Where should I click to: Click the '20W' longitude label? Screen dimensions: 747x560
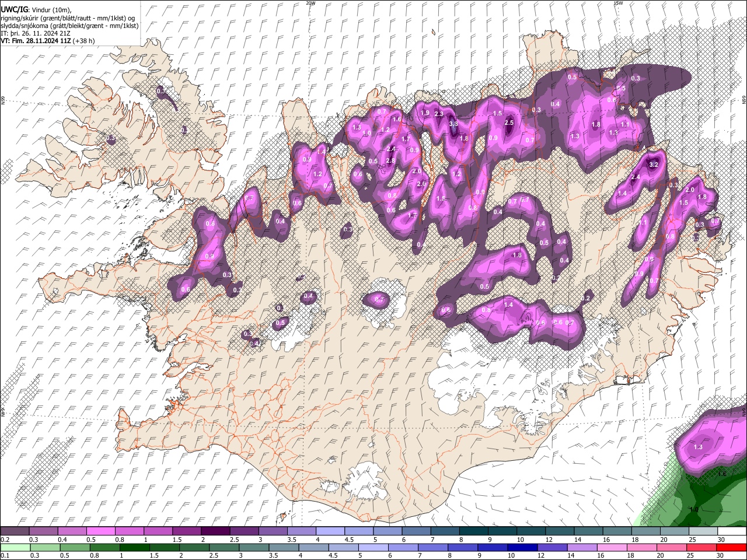click(x=310, y=3)
